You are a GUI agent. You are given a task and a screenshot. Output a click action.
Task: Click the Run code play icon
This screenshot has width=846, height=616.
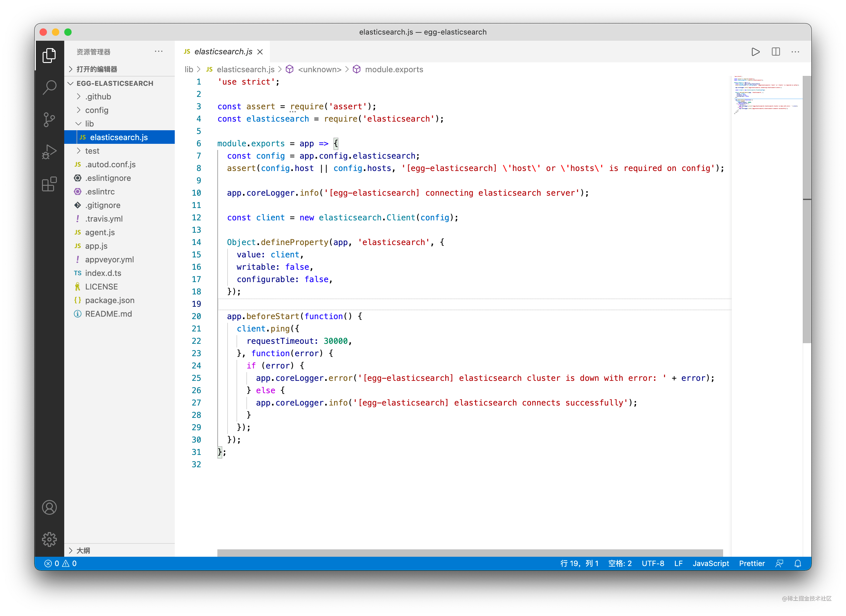pos(755,52)
